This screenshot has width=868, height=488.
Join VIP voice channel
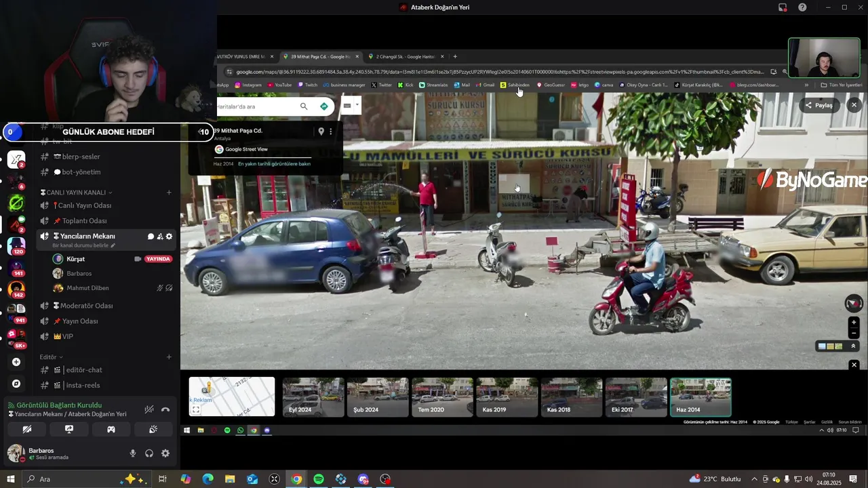click(x=106, y=336)
